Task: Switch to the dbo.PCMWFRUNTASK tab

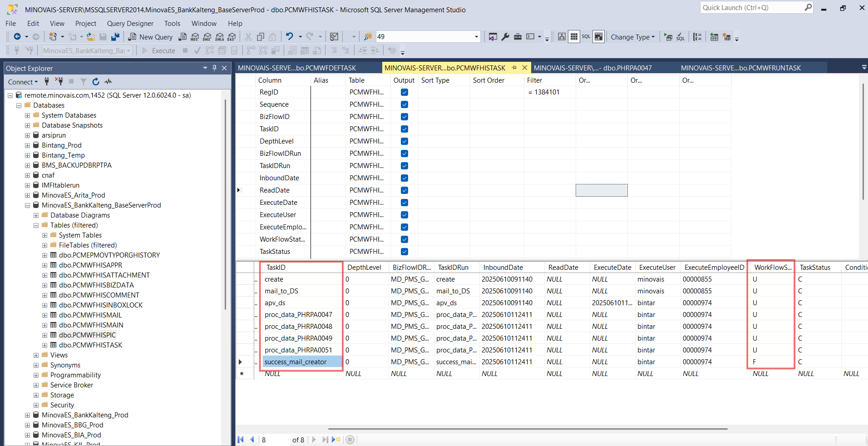Action: pos(741,68)
